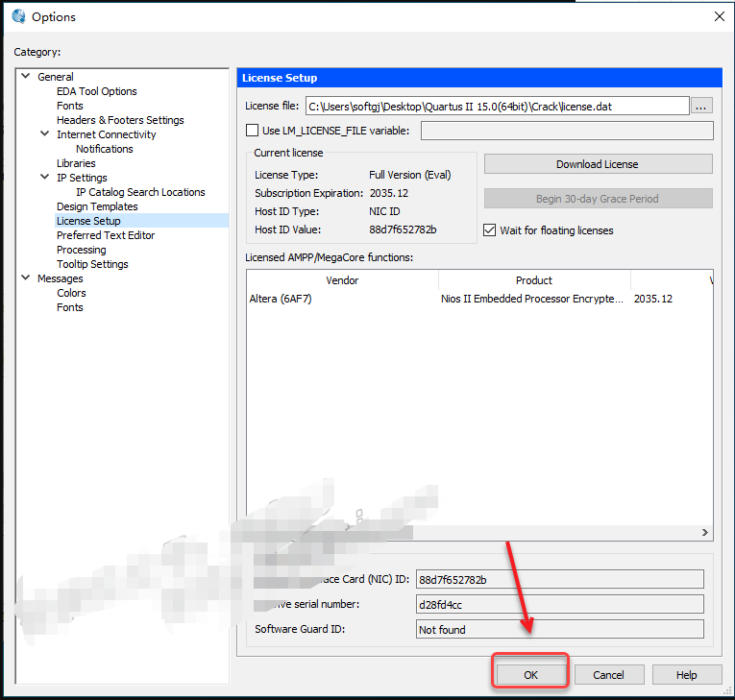
Task: Click the Cancel button
Action: [x=608, y=675]
